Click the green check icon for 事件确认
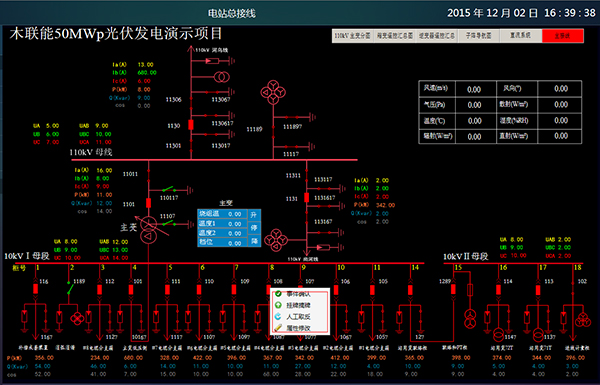Image resolution: width=600 pixels, height=385 pixels. [x=279, y=294]
